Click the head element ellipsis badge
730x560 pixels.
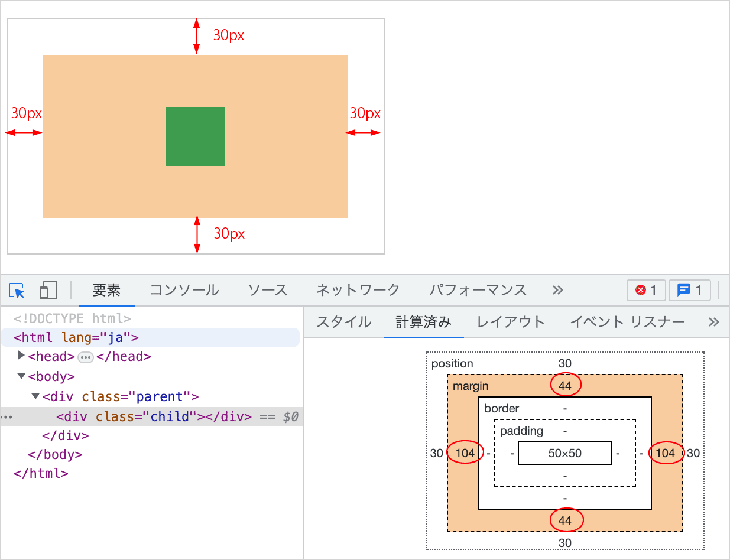pos(86,357)
